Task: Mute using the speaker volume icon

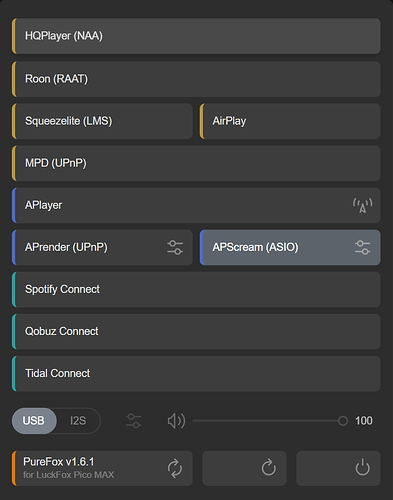Action: click(176, 421)
